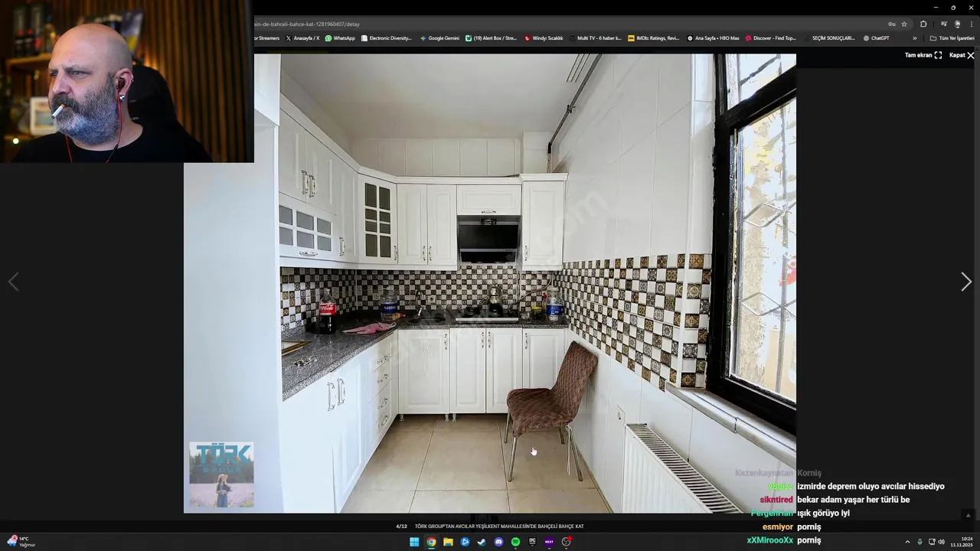The height and width of the screenshot is (551, 980).
Task: Open Epic Games Launcher from the taskbar
Action: click(x=532, y=542)
